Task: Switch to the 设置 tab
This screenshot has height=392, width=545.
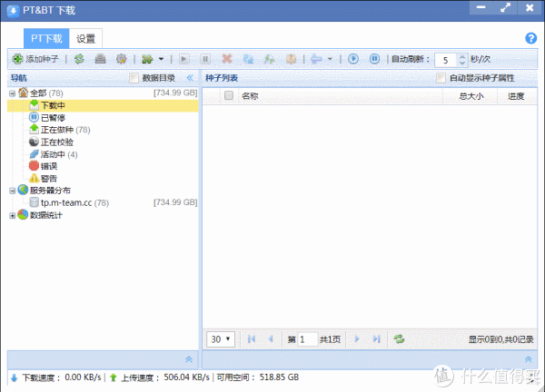Action: (x=86, y=39)
